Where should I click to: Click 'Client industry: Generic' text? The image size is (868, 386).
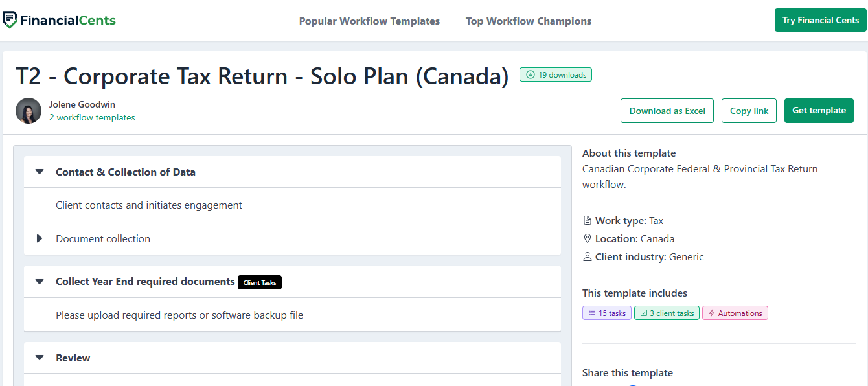coord(650,257)
